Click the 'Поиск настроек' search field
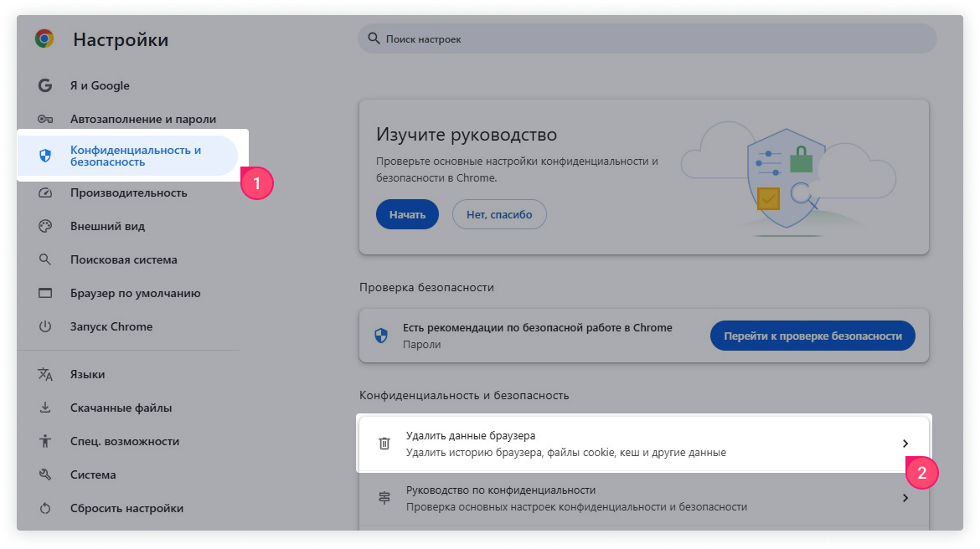980x549 pixels. tap(647, 39)
